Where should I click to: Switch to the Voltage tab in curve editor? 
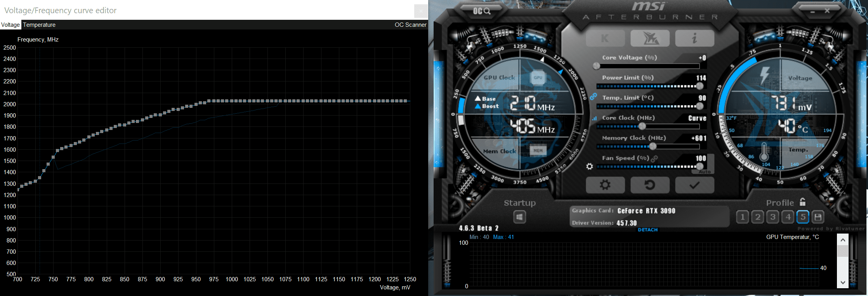tap(10, 25)
